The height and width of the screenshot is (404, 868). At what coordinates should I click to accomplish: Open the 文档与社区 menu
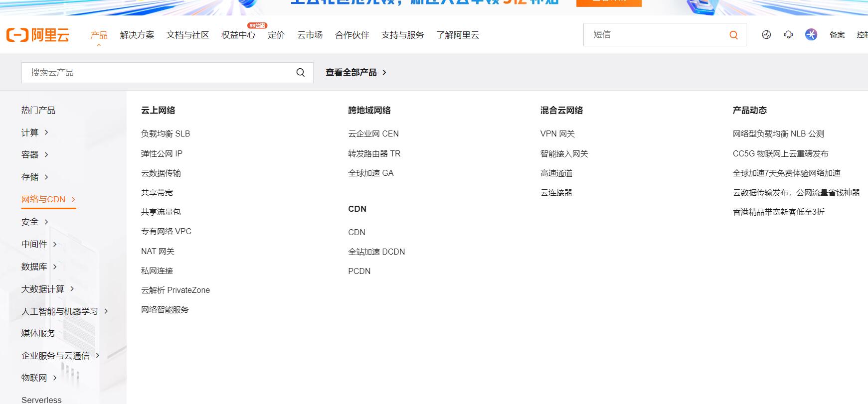pos(187,35)
